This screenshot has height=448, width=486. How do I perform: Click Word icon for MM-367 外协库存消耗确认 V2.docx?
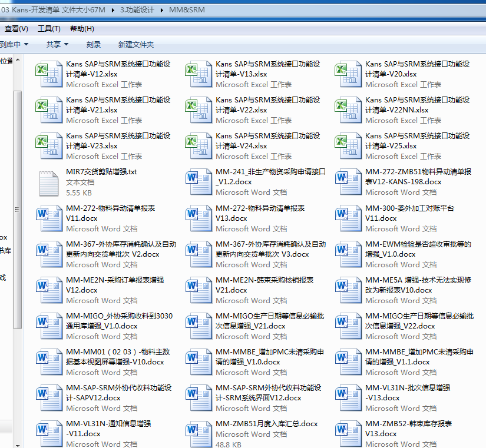pyautogui.click(x=49, y=254)
